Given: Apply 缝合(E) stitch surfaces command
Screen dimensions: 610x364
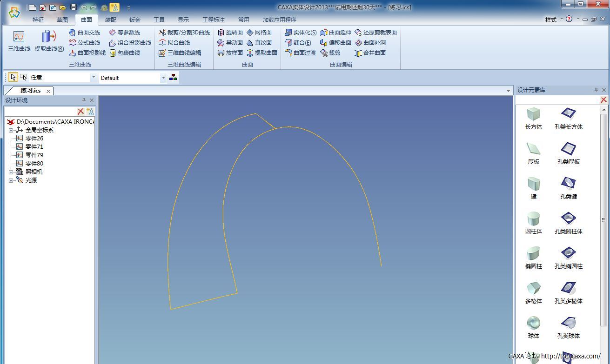Looking at the screenshot, I should click(x=298, y=43).
